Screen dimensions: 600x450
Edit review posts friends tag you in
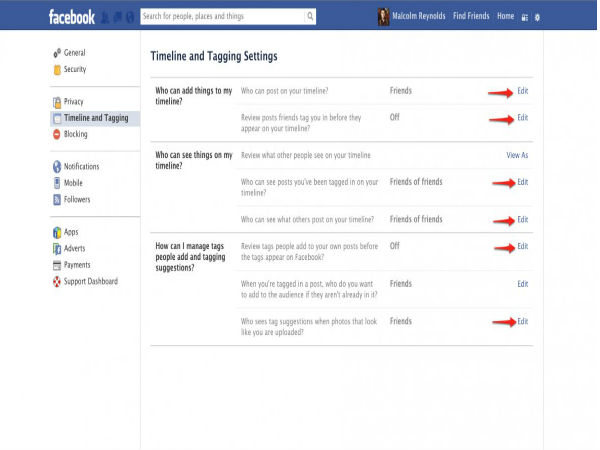point(523,117)
